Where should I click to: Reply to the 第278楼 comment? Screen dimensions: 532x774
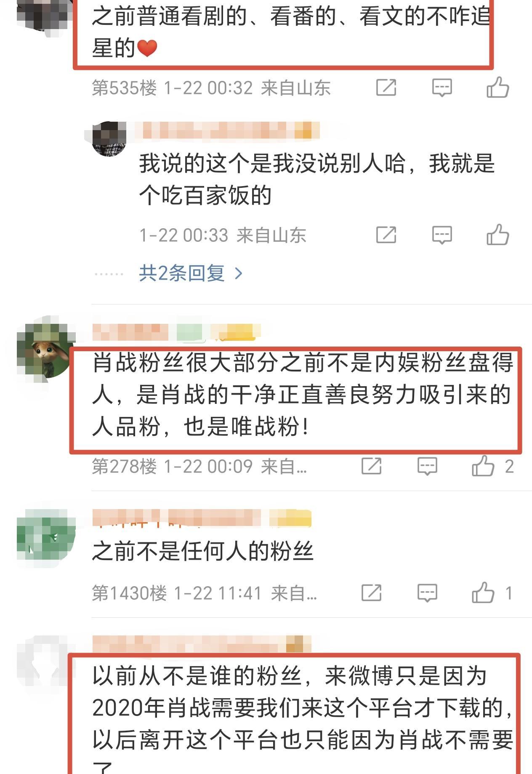pos(427,466)
